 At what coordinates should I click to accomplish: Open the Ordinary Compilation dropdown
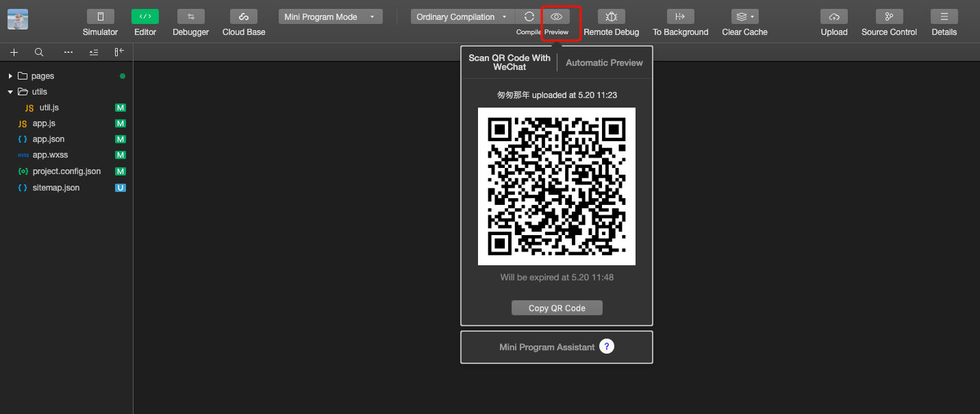(462, 16)
